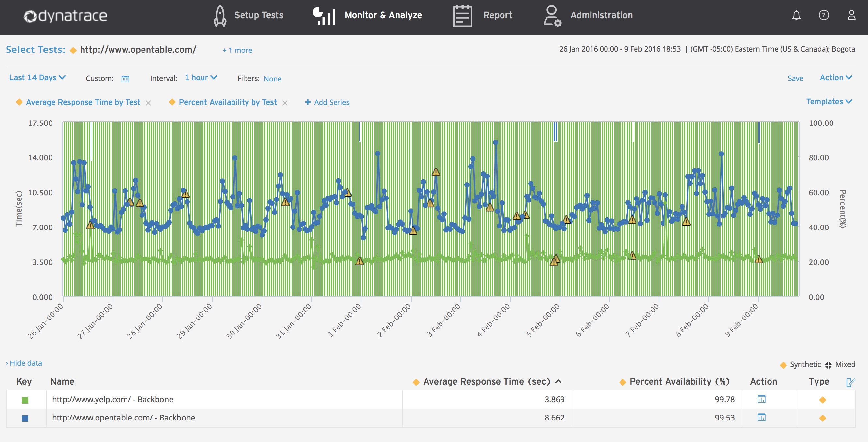
Task: Click the http://www.yelp.com/ - Backbone name
Action: click(112, 399)
